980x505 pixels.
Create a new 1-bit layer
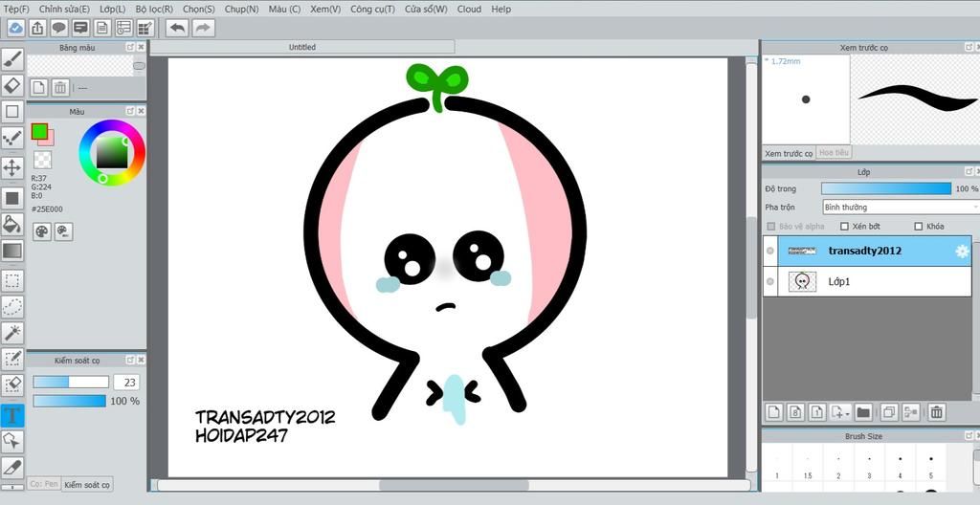click(x=817, y=412)
